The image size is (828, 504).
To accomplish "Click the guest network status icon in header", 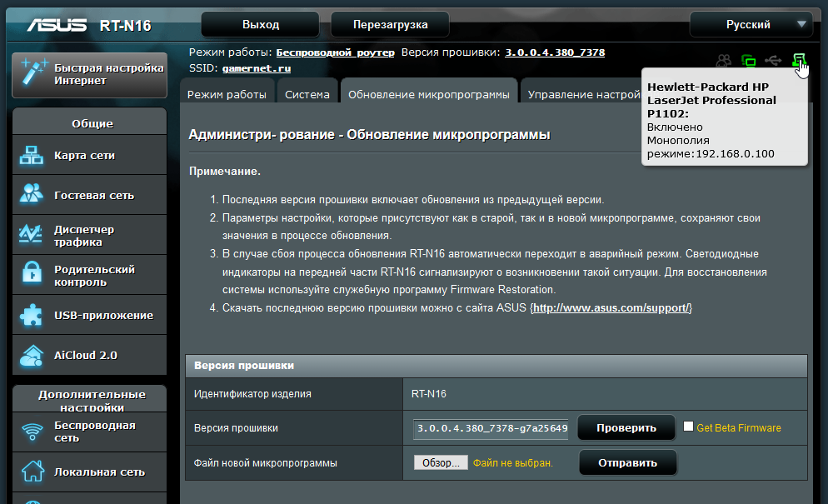I will 723,60.
